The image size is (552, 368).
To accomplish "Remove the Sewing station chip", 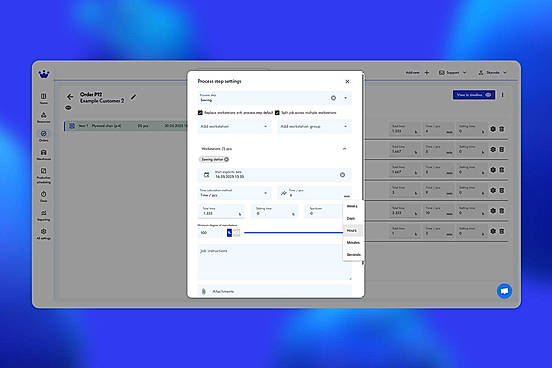I will [x=226, y=160].
